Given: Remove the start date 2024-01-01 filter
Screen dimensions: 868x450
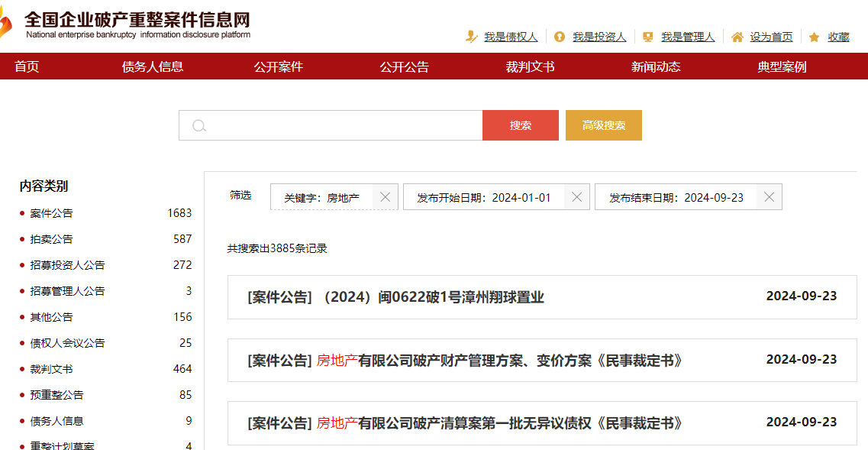Looking at the screenshot, I should tap(577, 197).
